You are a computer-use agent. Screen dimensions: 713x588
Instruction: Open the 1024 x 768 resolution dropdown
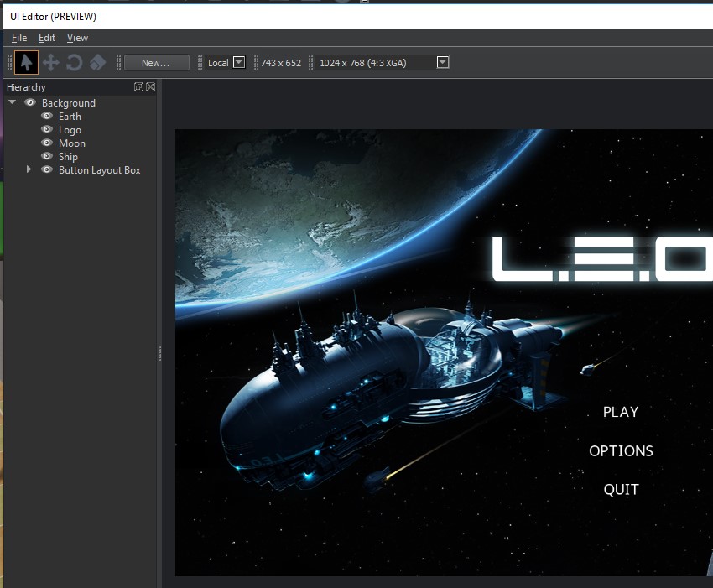click(442, 62)
